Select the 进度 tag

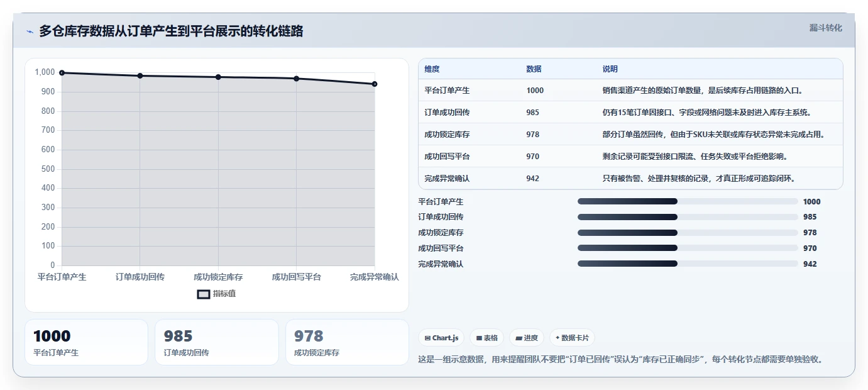[527, 338]
